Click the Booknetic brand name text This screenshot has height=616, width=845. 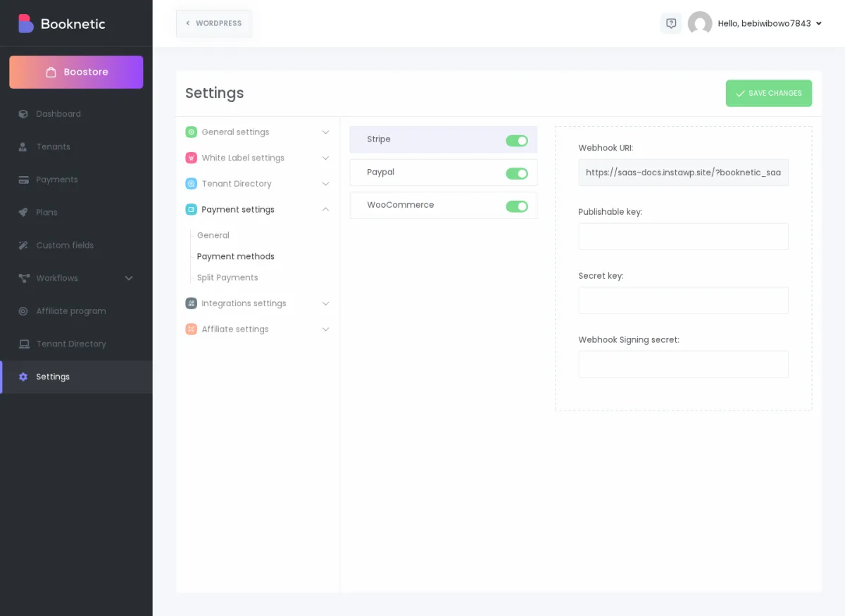coord(73,24)
